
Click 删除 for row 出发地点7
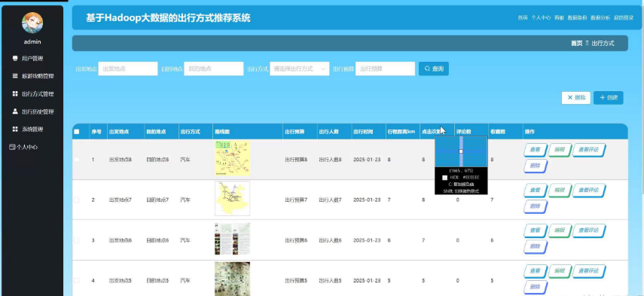(536, 206)
